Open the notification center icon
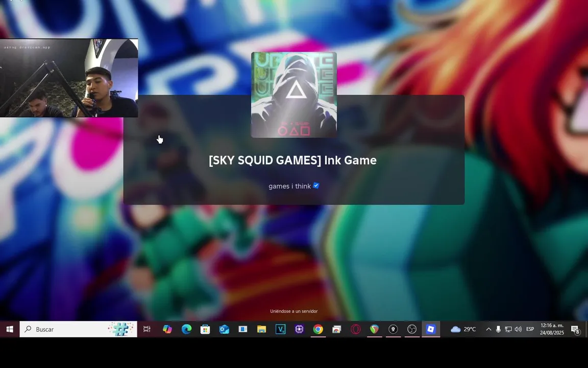588x368 pixels. (x=575, y=330)
